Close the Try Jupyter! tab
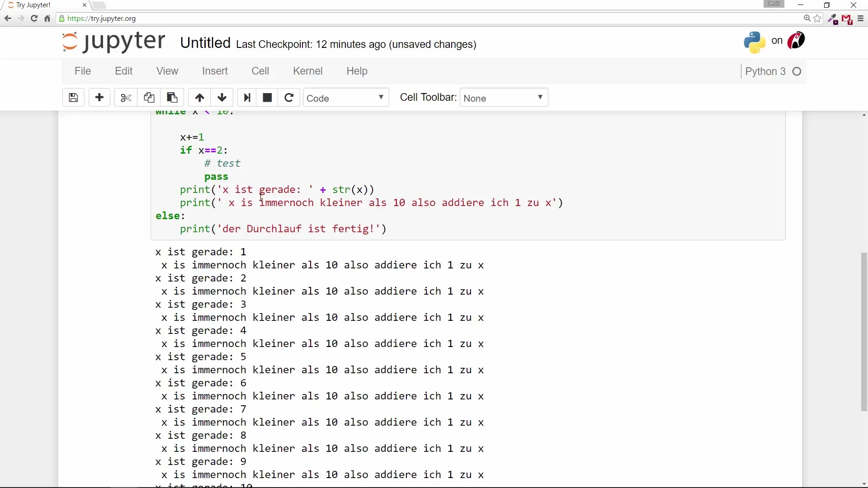The width and height of the screenshot is (868, 488). click(x=85, y=5)
